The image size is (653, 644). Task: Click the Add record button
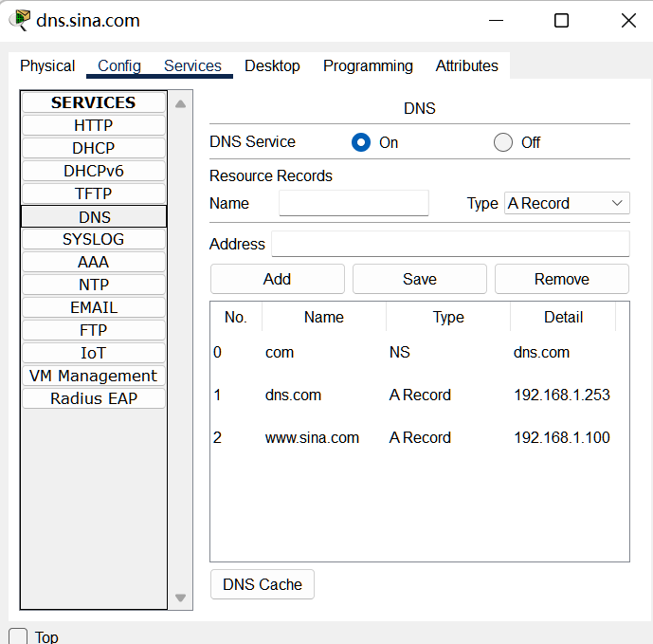[x=278, y=279]
